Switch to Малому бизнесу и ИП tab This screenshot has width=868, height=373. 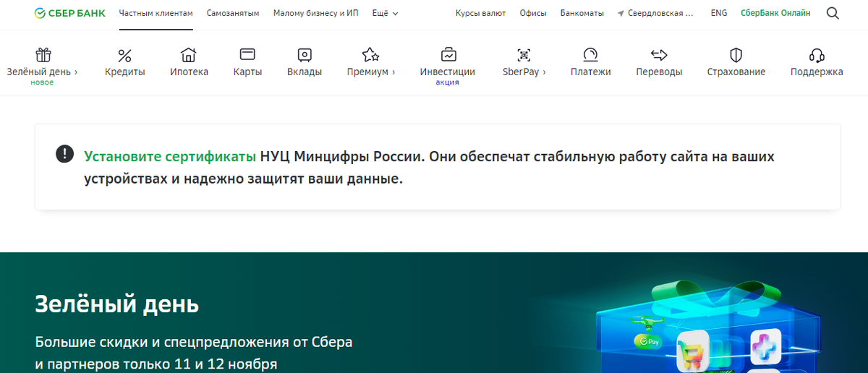click(316, 13)
